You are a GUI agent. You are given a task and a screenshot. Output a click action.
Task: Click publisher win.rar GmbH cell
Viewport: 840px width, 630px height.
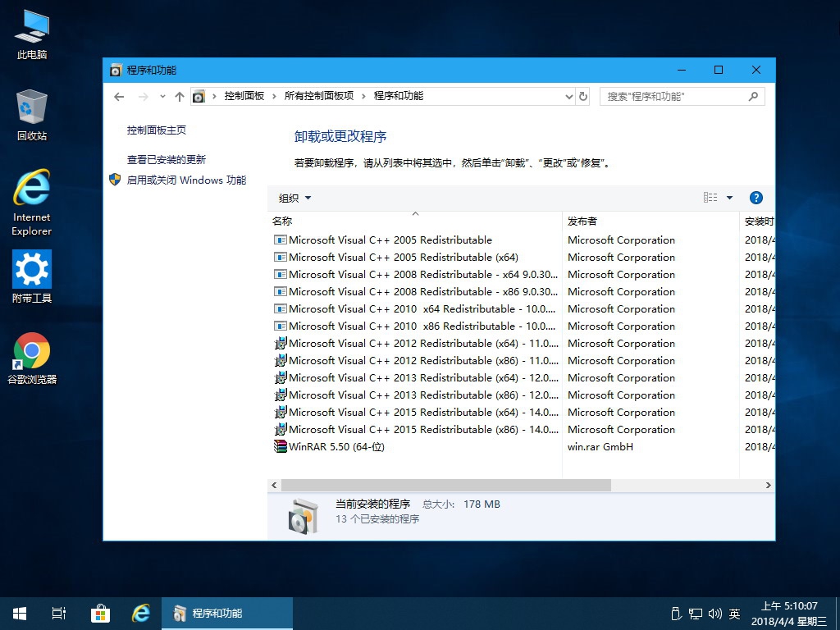pos(600,446)
